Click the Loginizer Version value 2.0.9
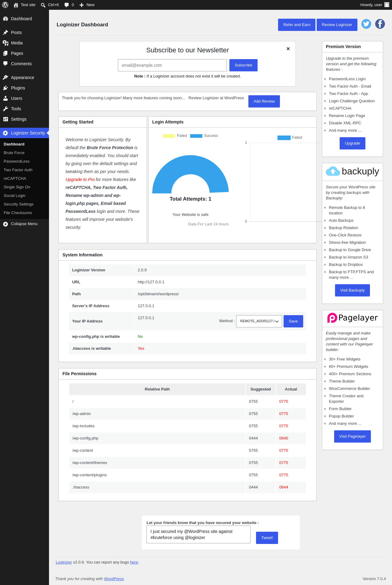392x585 pixels. click(142, 270)
